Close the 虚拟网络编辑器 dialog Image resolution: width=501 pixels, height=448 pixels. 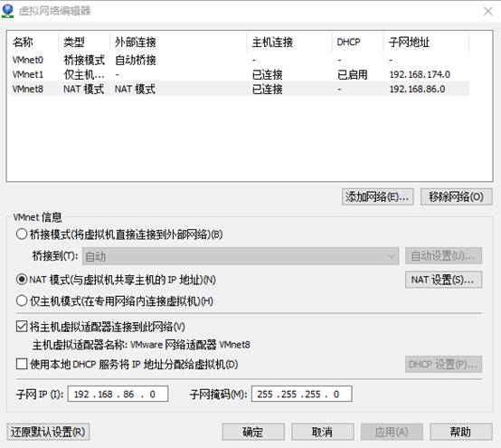(x=487, y=12)
